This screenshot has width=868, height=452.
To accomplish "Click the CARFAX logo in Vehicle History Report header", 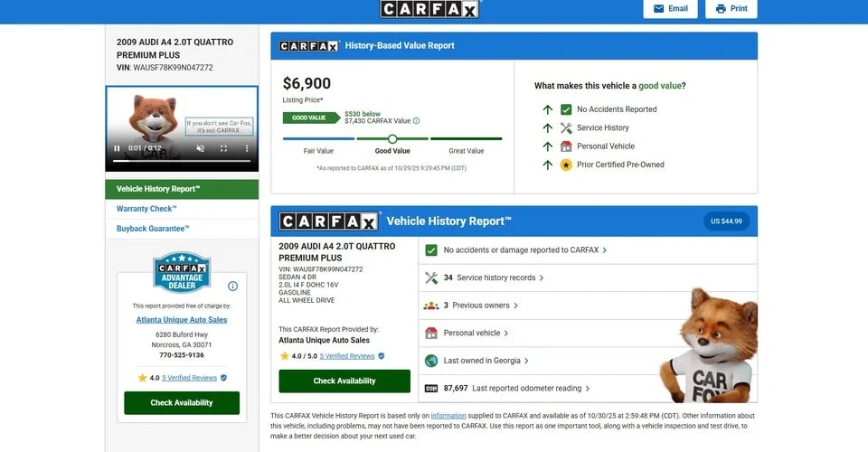I will (329, 221).
